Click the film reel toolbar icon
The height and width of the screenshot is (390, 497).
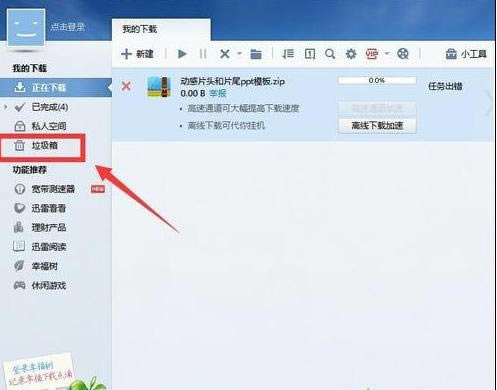403,54
